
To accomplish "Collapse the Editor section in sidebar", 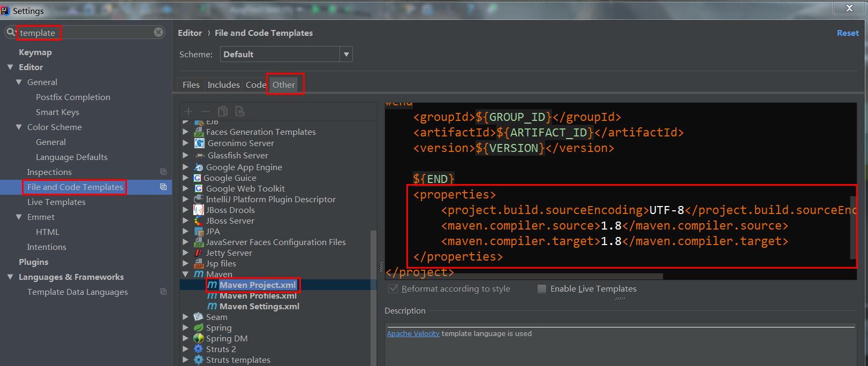I will click(10, 67).
